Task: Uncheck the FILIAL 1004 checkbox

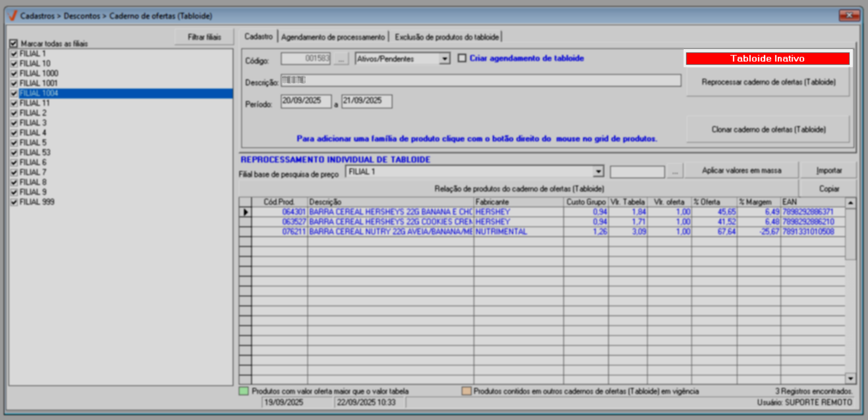Action: (x=14, y=93)
